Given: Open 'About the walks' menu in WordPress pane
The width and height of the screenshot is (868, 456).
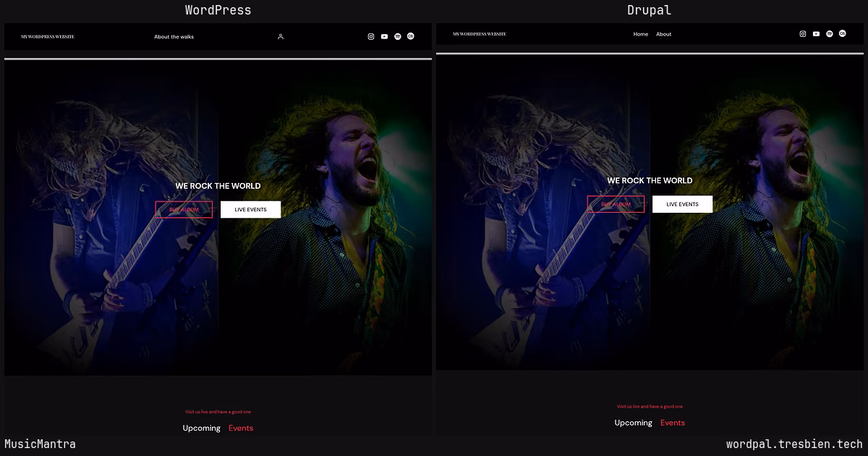Looking at the screenshot, I should pos(174,36).
